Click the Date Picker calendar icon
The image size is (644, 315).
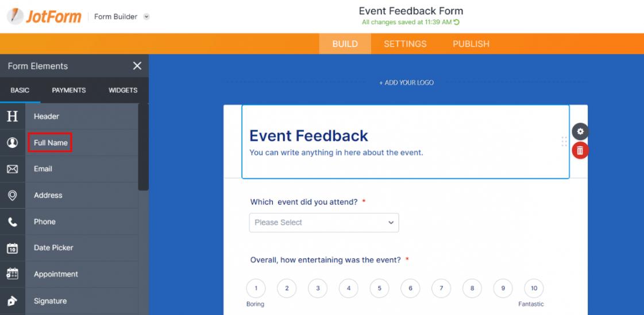(x=12, y=248)
